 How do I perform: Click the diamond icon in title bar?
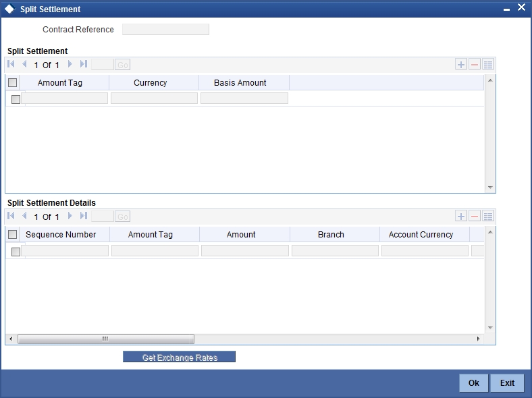tap(10, 9)
